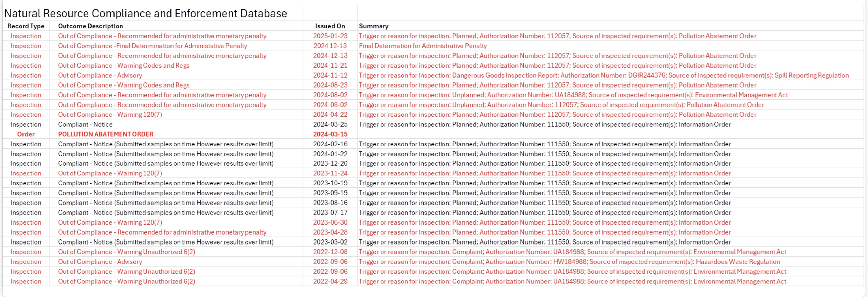Select the database title cell
This screenshot has height=297, width=868.
[x=145, y=14]
